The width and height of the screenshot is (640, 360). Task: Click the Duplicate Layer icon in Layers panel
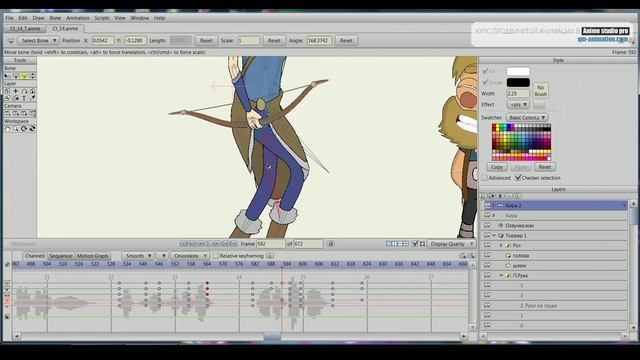492,196
